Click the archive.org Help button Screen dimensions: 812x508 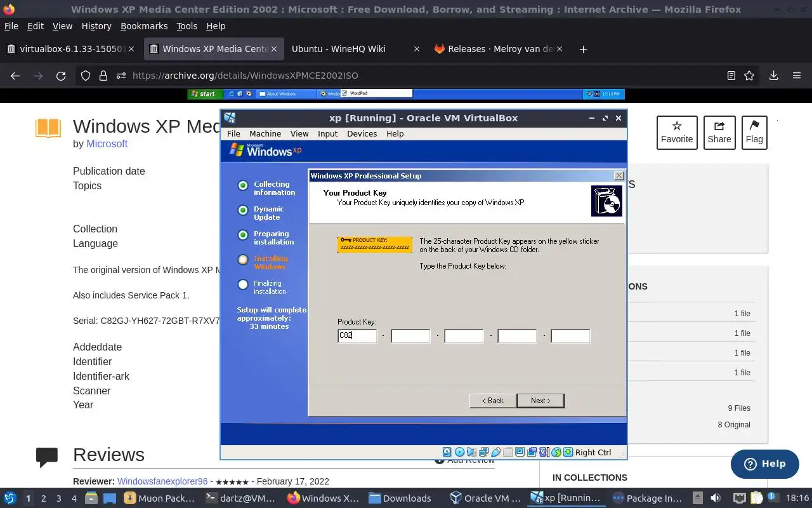pyautogui.click(x=764, y=464)
